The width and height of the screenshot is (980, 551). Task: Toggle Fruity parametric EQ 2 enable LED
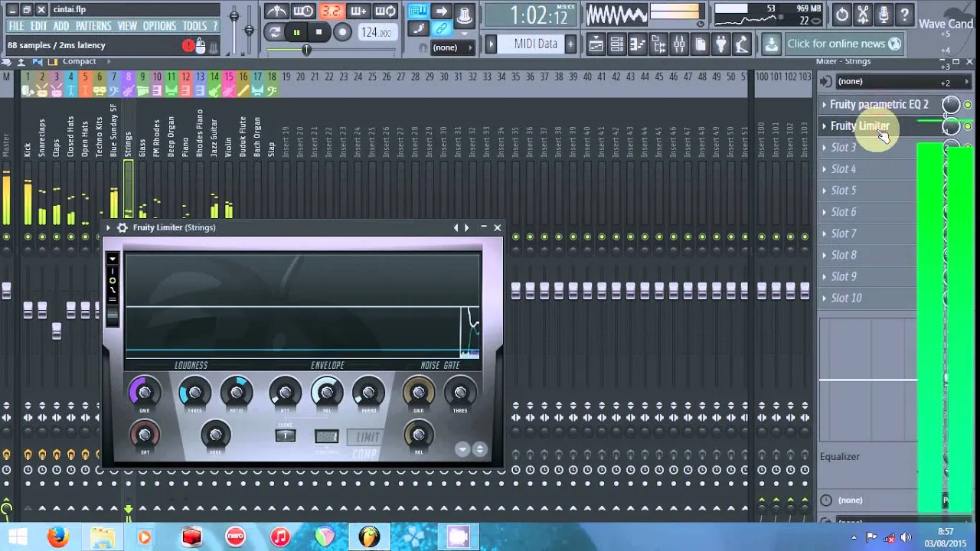pyautogui.click(x=968, y=105)
